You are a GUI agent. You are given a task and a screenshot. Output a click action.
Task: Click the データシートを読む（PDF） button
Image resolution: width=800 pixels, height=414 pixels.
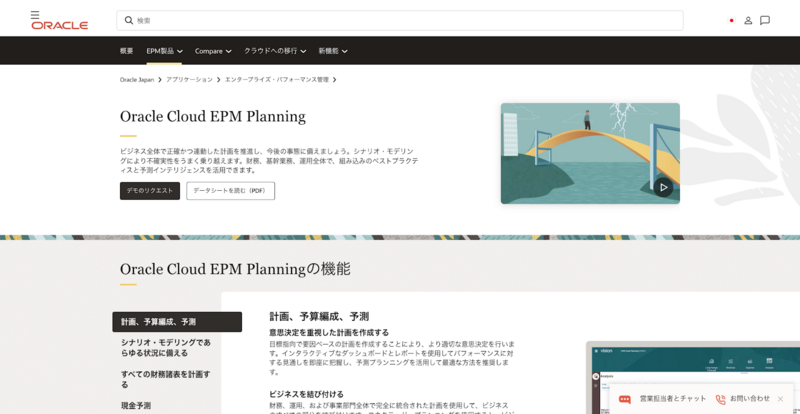pyautogui.click(x=231, y=191)
